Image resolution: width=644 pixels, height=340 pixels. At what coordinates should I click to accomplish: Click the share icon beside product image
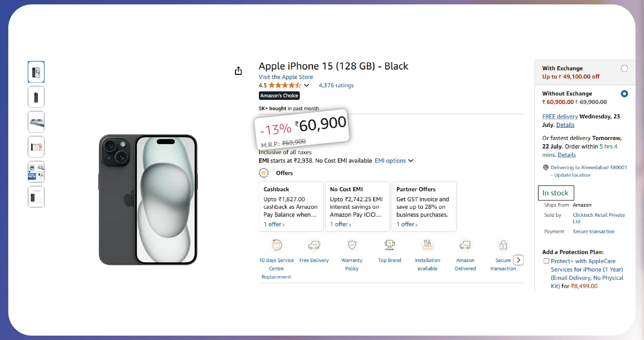click(238, 71)
